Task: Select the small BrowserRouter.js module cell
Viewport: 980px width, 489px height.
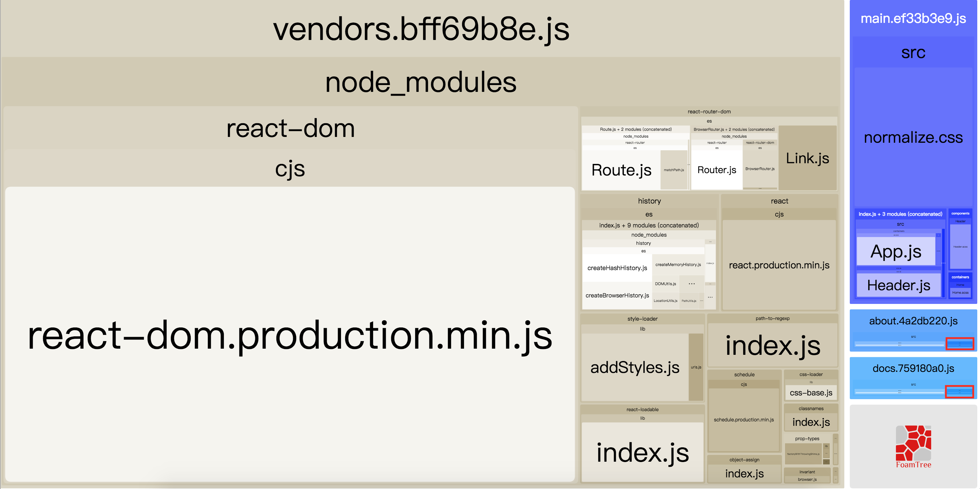Action: (760, 168)
